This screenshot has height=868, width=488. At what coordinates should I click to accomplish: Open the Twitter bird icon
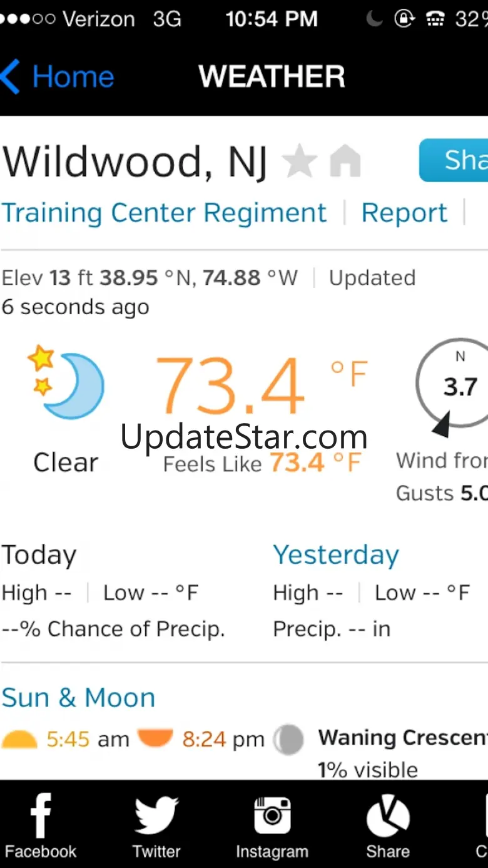pyautogui.click(x=156, y=815)
